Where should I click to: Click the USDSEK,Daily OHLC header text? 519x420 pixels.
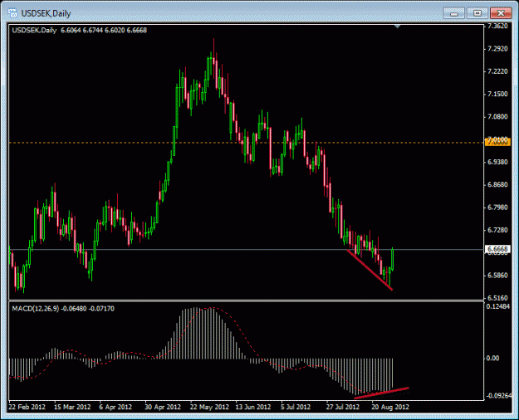coord(80,30)
